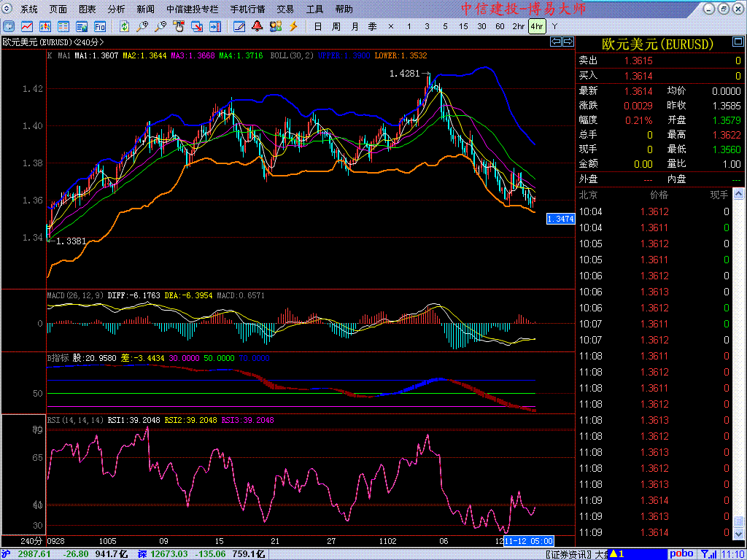Viewport: 747px width, 560px height.
Task: Open the 交易 menu
Action: click(285, 9)
